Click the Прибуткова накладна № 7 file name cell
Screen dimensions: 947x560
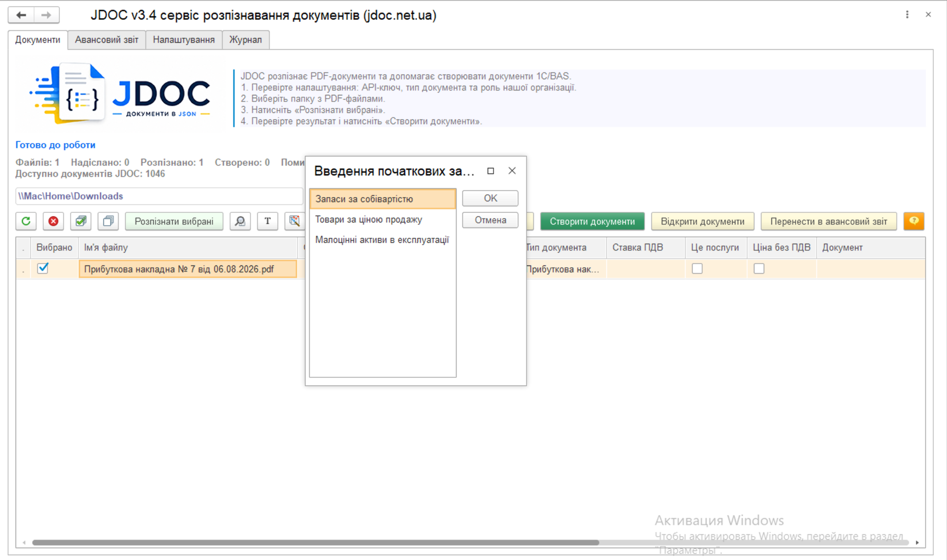[188, 269]
